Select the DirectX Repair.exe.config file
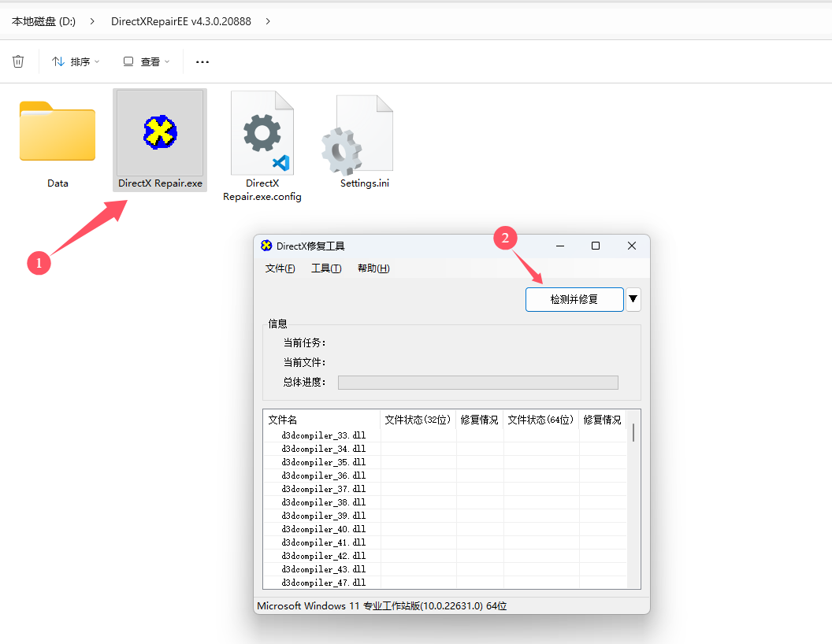 (262, 131)
